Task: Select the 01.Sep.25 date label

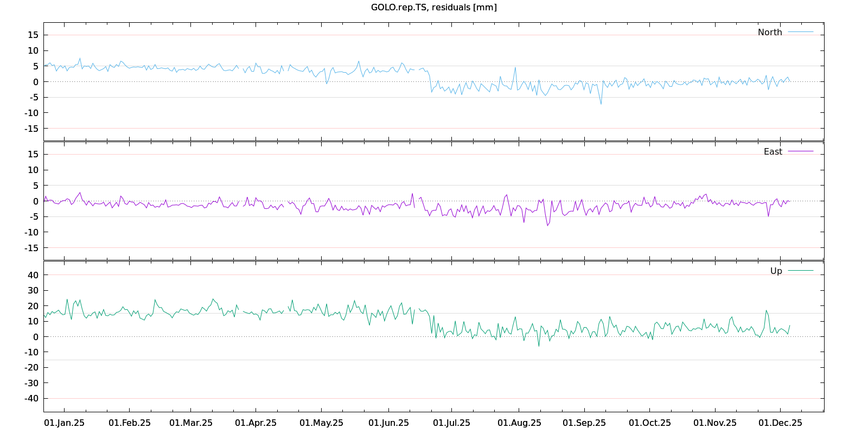Action: [x=584, y=423]
